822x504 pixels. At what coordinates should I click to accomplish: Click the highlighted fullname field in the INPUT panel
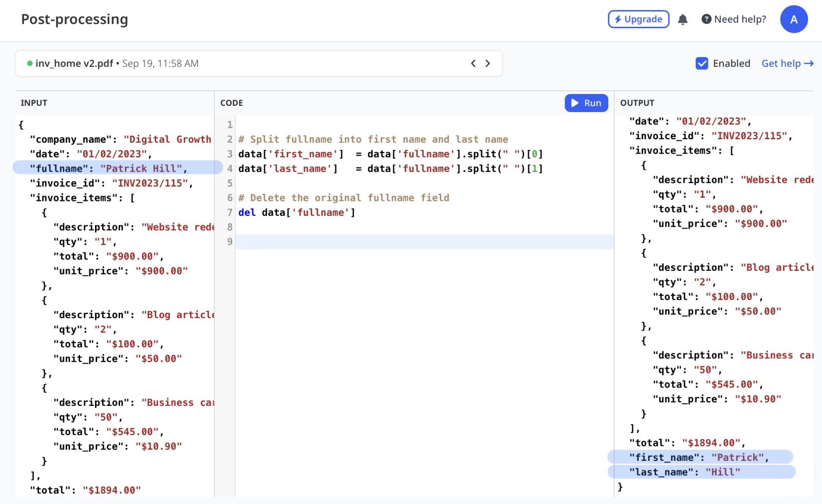[108, 168]
